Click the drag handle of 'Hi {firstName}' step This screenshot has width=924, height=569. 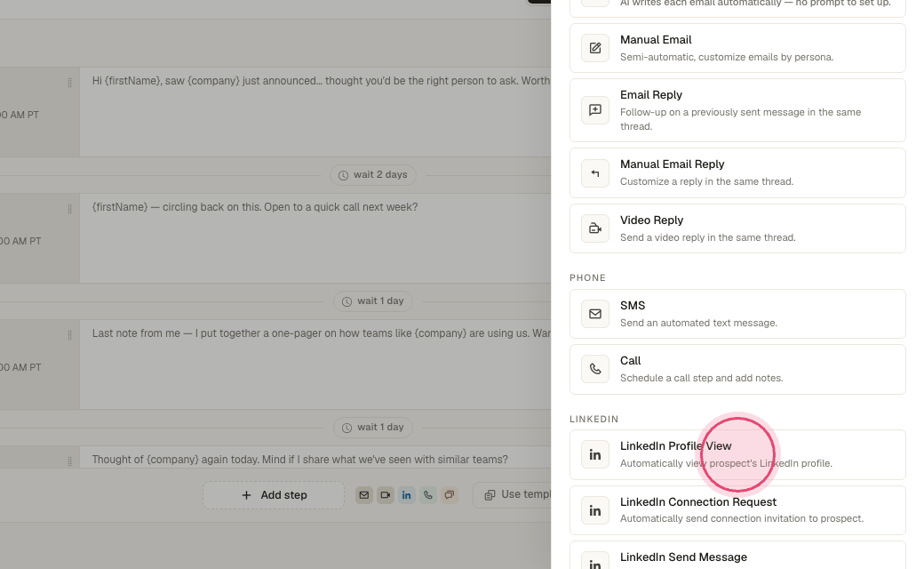click(69, 83)
